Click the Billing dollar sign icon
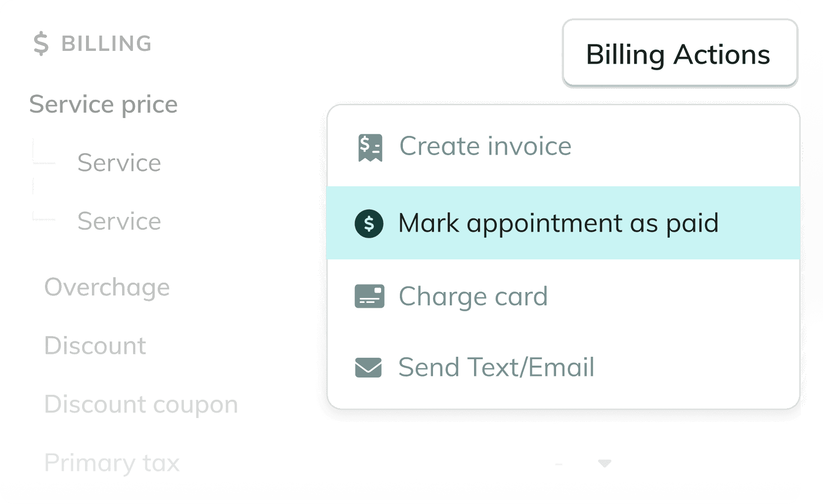Screen dimensions: 823x504 41,43
